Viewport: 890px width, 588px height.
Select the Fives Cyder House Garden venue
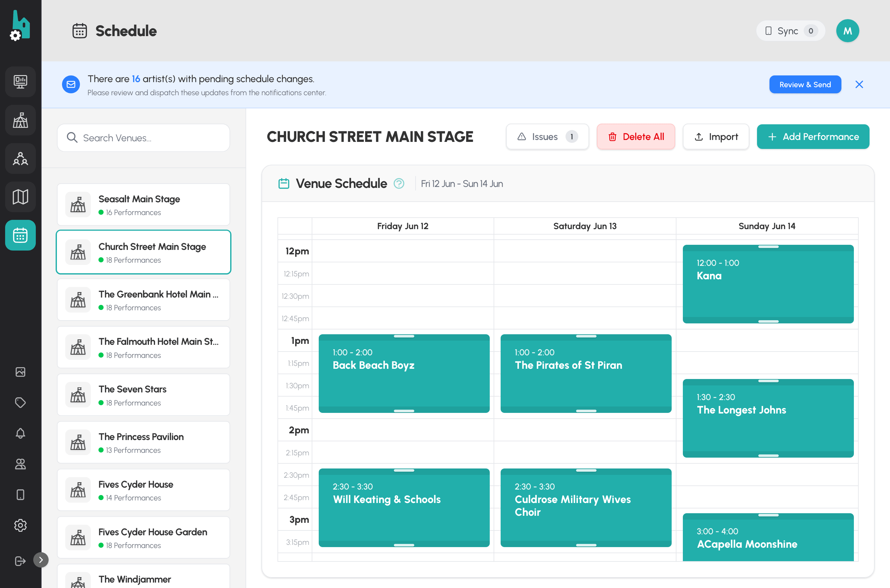[144, 538]
